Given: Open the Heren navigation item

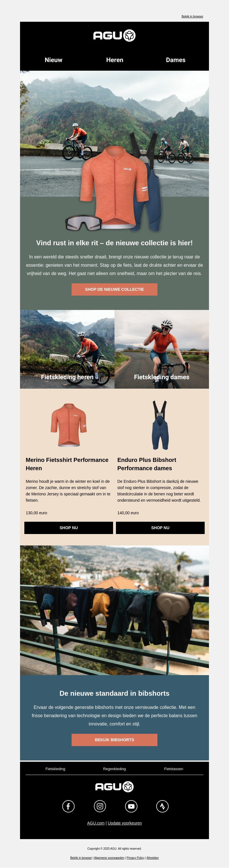Looking at the screenshot, I should click(115, 60).
